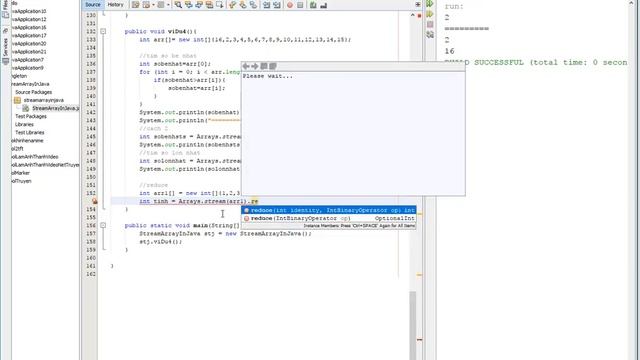This screenshot has width=640, height=360.
Task: Click fourth icon in Javadoc popup toolbar
Action: click(273, 66)
